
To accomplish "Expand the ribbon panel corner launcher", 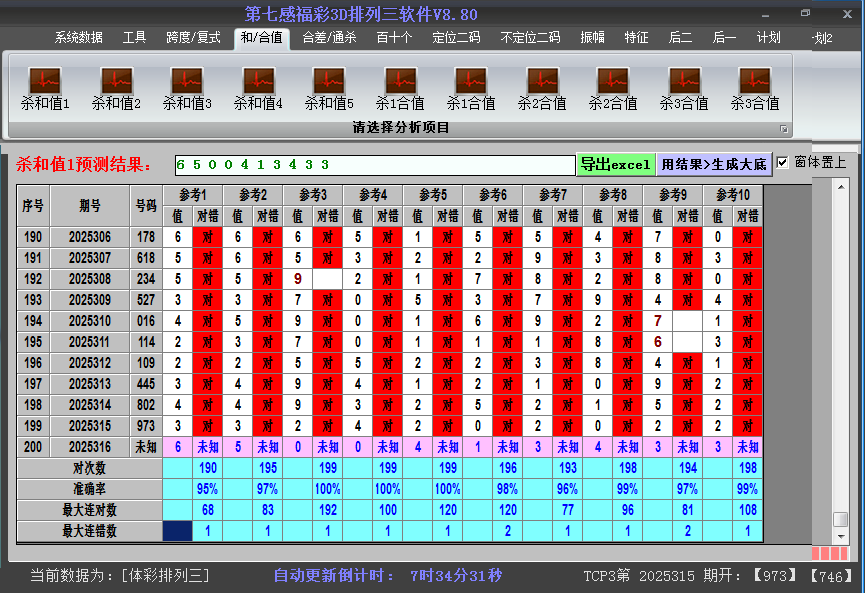I will click(x=784, y=128).
